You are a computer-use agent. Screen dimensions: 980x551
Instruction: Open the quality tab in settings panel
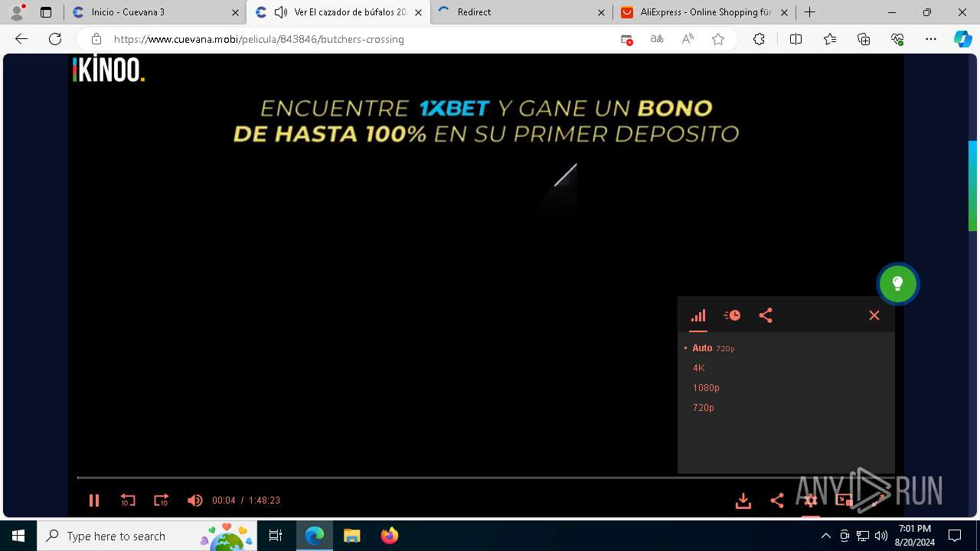click(x=698, y=315)
